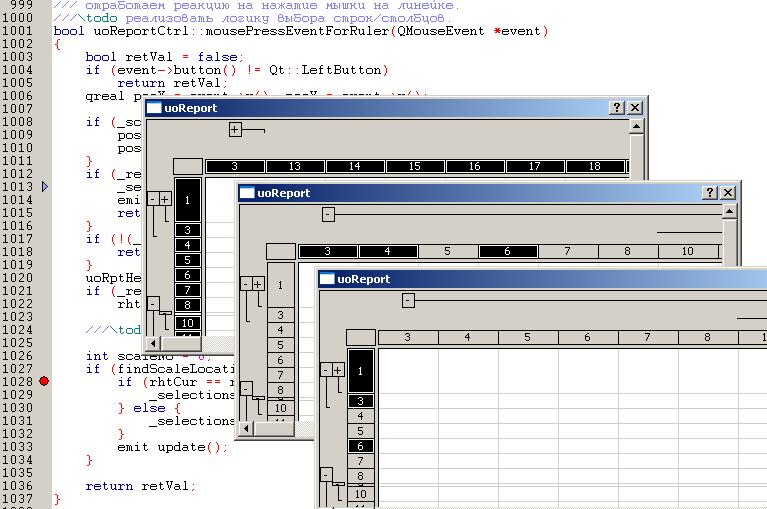This screenshot has height=509, width=767.
Task: Select row header 6 in the front report
Action: [x=361, y=446]
